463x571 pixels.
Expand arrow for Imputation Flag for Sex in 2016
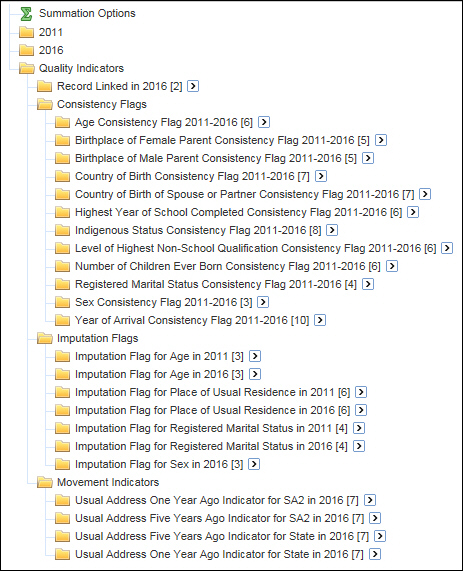pyautogui.click(x=254, y=464)
